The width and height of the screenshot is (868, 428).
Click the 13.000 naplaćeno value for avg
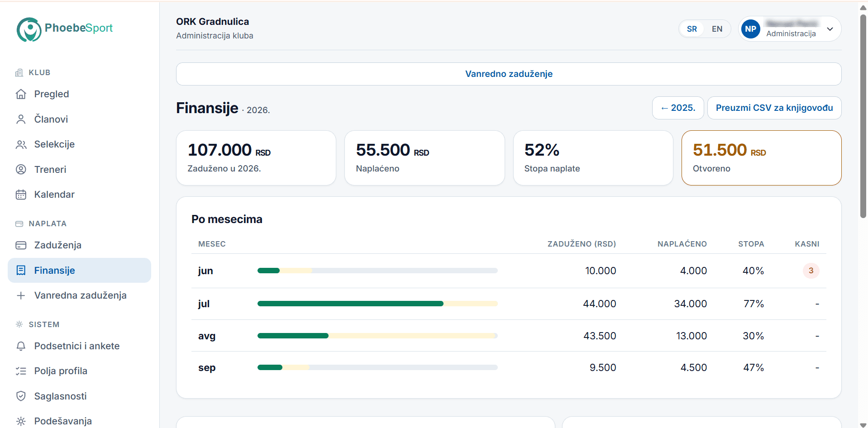(x=692, y=336)
